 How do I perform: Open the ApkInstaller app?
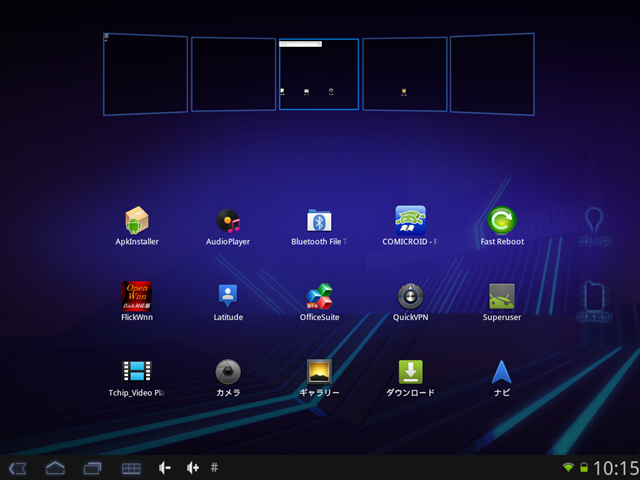coord(137,226)
